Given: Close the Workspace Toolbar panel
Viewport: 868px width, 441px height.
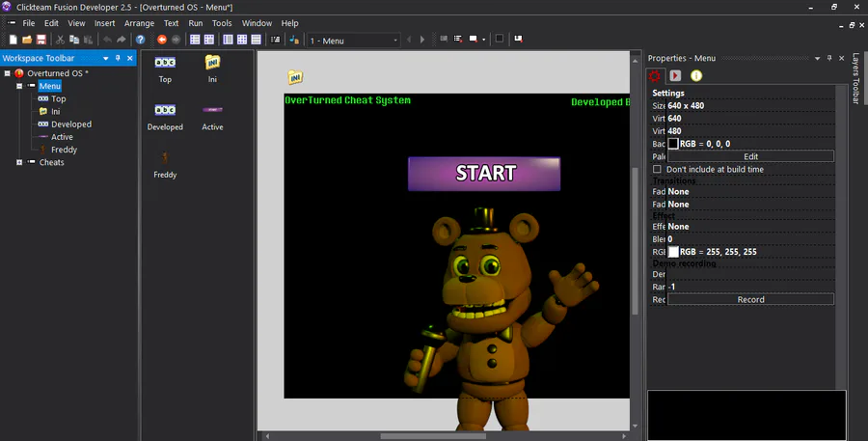Looking at the screenshot, I should click(130, 58).
